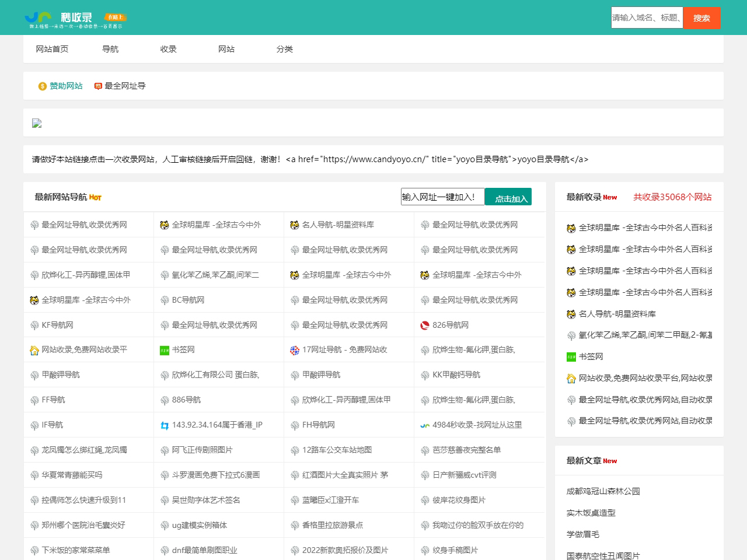Open the 网站首页 menu item
747x560 pixels.
tap(52, 49)
